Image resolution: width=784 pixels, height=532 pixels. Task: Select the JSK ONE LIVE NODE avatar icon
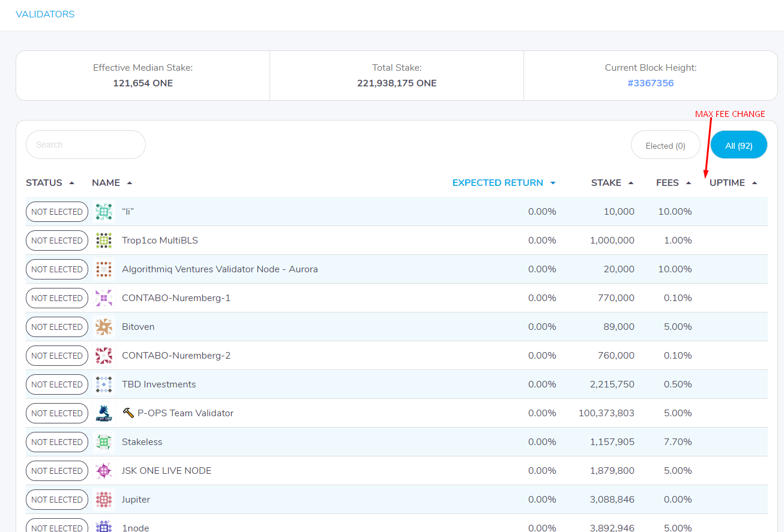pos(104,471)
